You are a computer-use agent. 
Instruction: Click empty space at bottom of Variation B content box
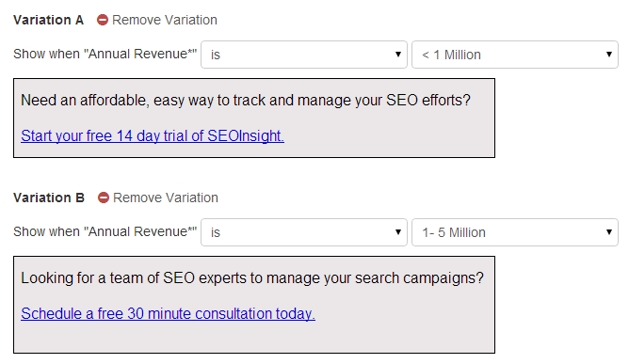[254, 339]
